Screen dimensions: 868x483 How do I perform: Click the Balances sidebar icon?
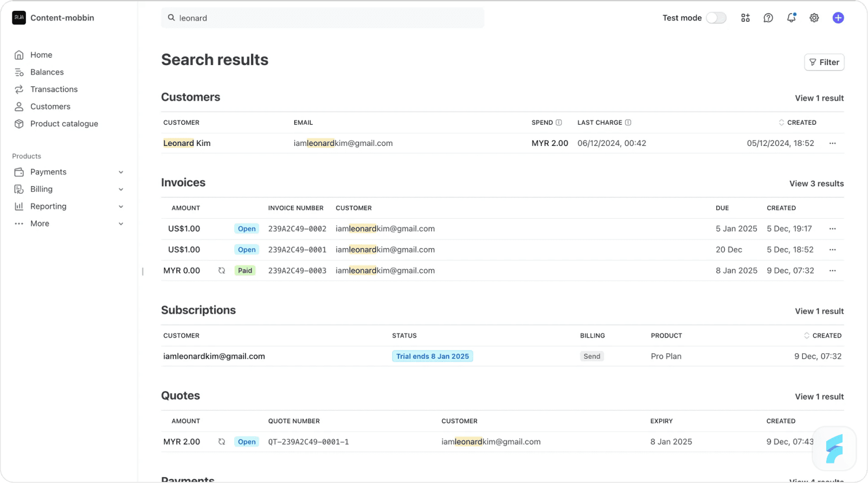click(19, 72)
